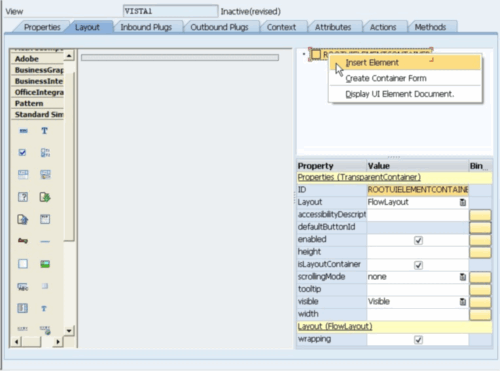Choose the DropDownByKey list icon
The image size is (500, 371).
45,174
